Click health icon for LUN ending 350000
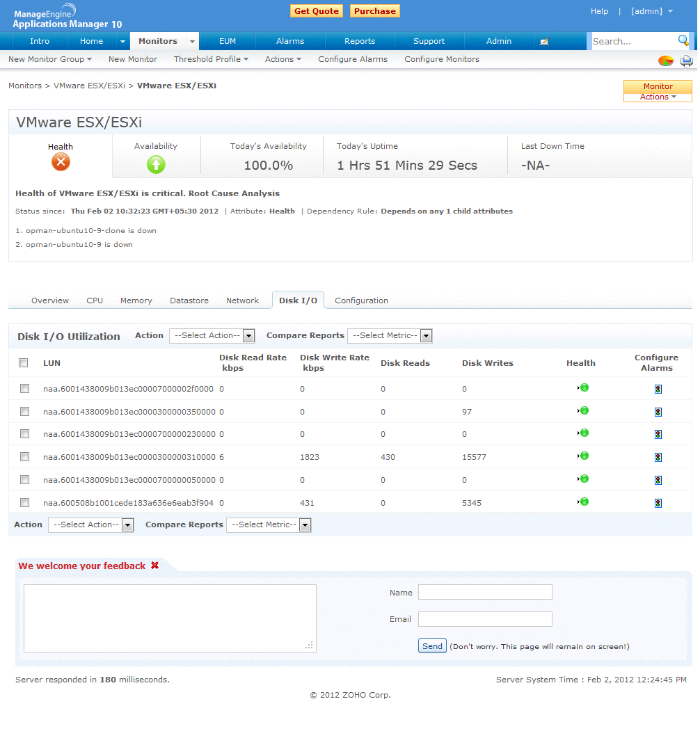700x729 pixels. coord(583,410)
